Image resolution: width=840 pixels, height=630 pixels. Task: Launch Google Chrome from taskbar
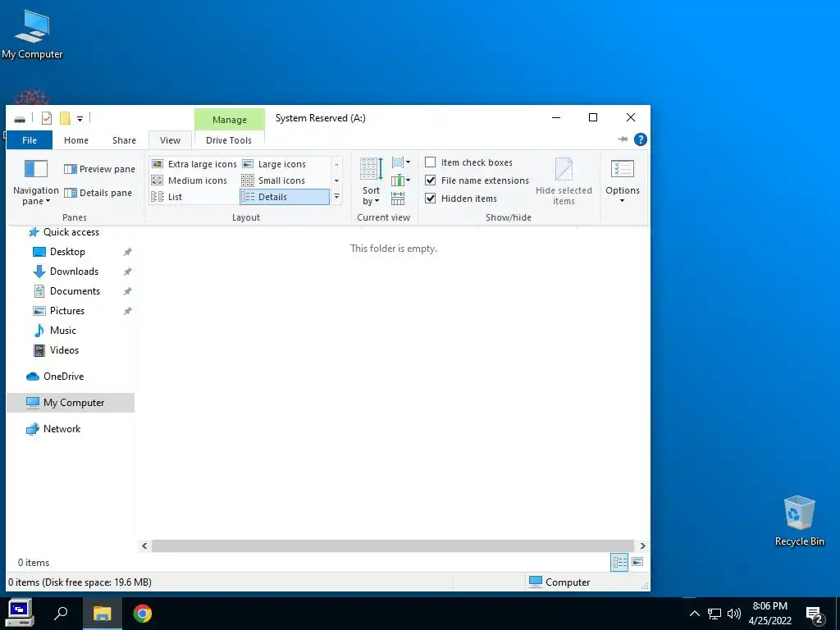click(x=143, y=614)
